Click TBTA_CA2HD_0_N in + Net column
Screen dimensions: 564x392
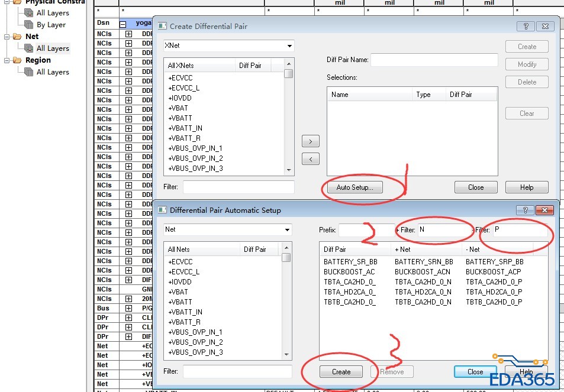click(x=423, y=282)
